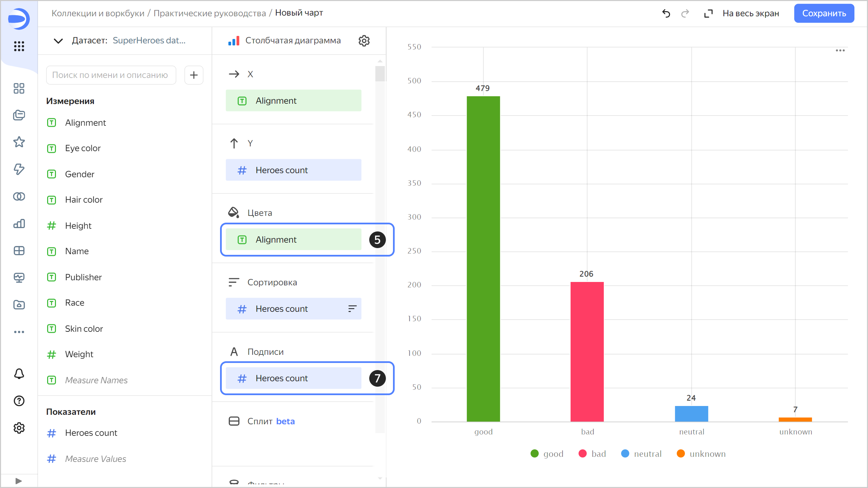Add a new field with the plus button

194,75
